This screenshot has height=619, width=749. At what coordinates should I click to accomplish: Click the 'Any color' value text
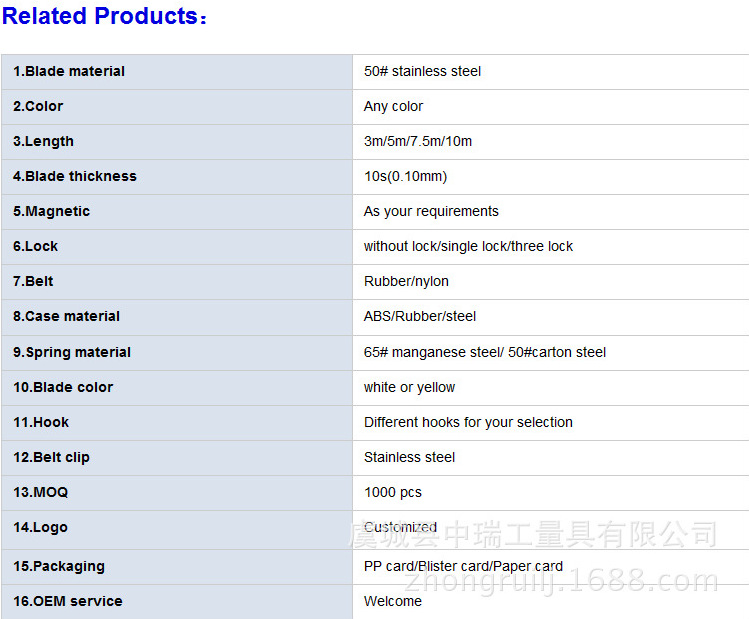click(x=393, y=106)
